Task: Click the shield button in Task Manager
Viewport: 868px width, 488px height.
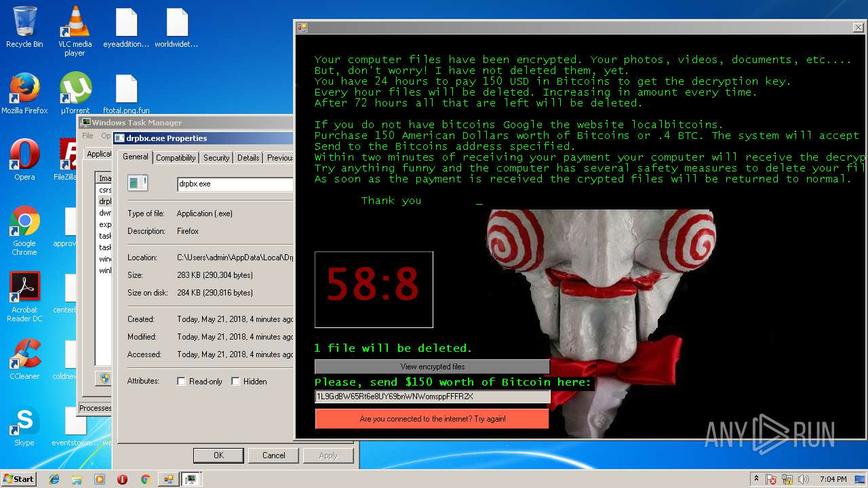Action: click(x=104, y=378)
